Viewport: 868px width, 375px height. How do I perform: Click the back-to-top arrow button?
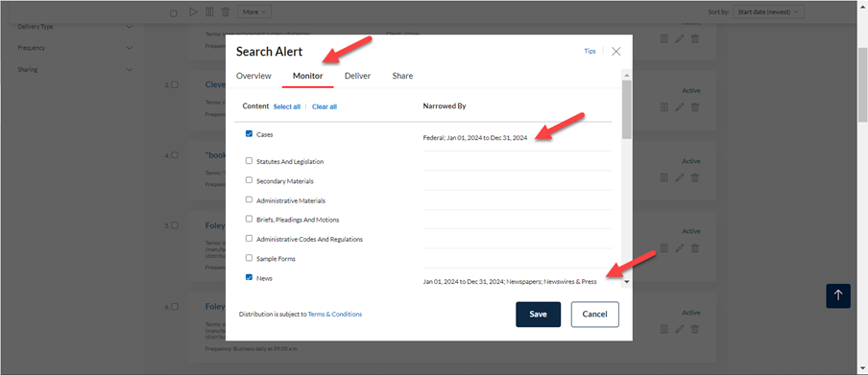(838, 295)
